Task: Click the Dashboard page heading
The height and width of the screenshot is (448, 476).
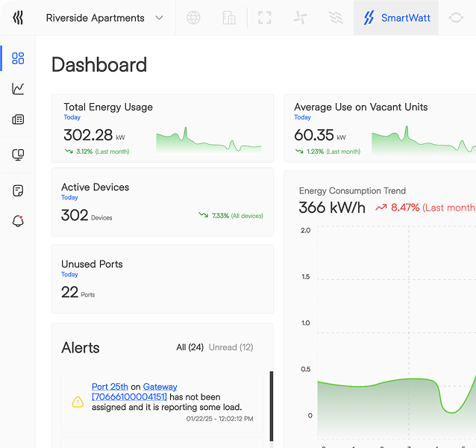Action: click(99, 65)
